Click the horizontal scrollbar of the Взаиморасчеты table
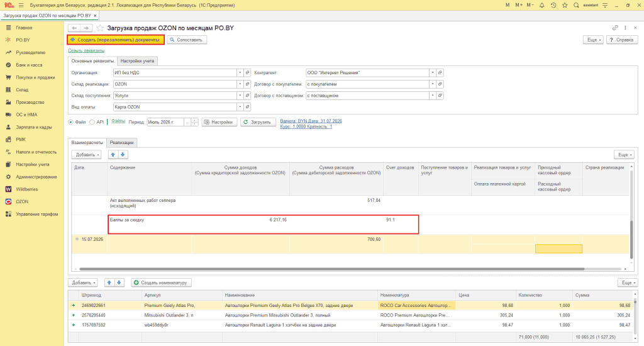644x346 pixels. point(332,269)
